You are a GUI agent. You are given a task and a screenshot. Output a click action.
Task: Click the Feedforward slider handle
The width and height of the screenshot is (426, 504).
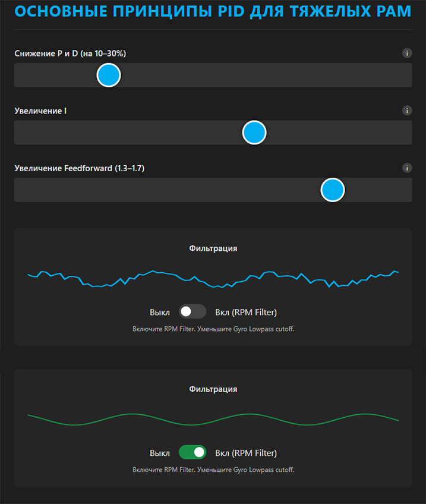333,190
